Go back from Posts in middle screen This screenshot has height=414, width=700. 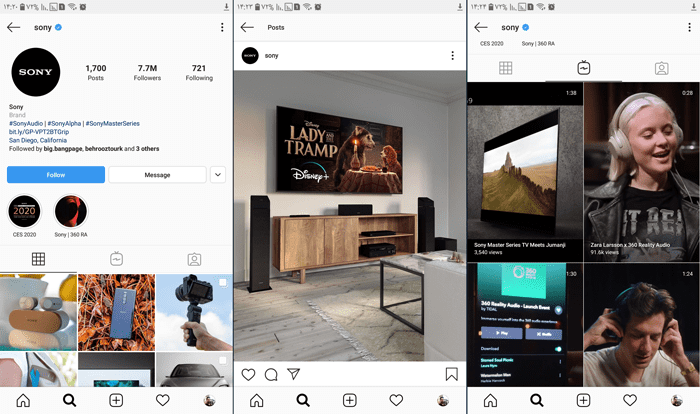(x=247, y=27)
